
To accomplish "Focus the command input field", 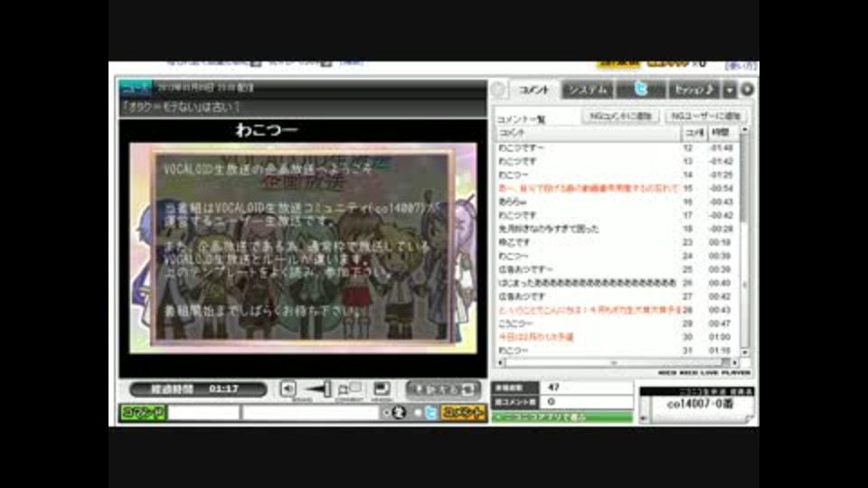I will click(x=203, y=413).
